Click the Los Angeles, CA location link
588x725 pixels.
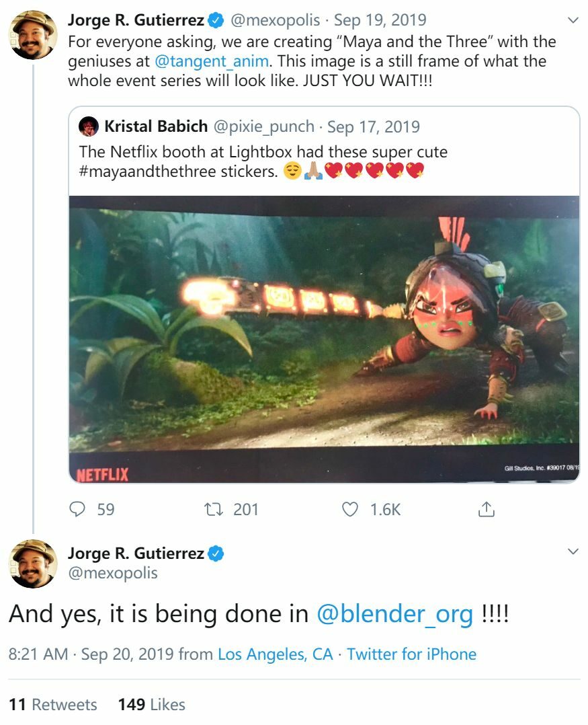click(276, 654)
